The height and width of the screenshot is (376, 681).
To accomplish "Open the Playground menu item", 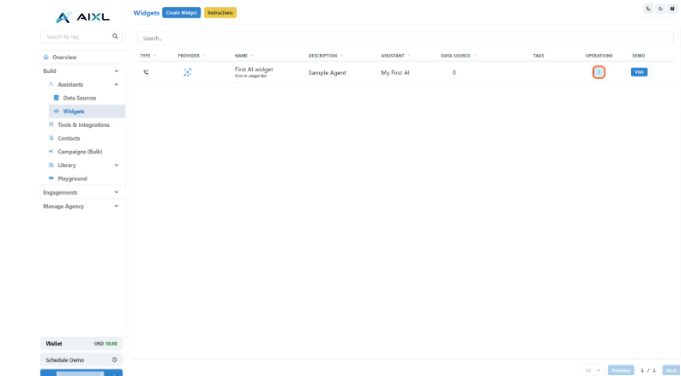I will point(72,178).
